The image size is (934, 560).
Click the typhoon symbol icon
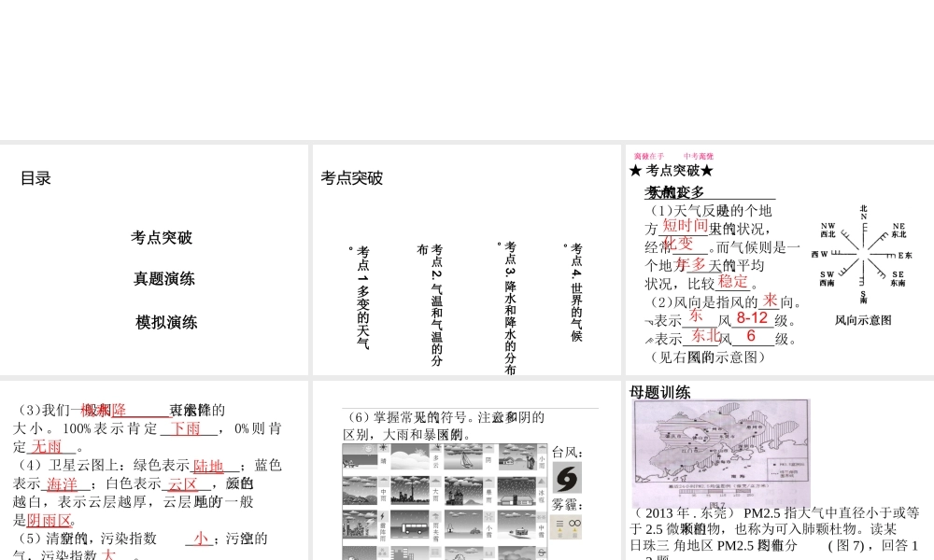tap(567, 479)
